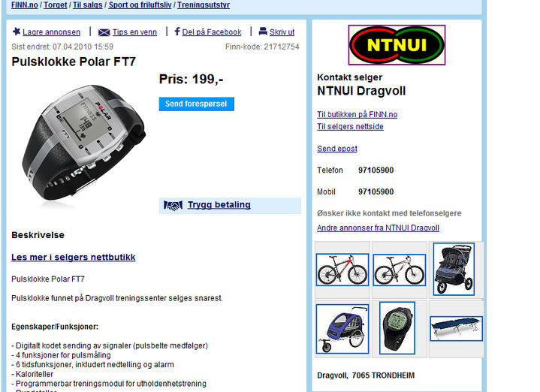The height and width of the screenshot is (392, 540).
Task: Open the white mountain bike thumbnail
Action: tap(399, 270)
